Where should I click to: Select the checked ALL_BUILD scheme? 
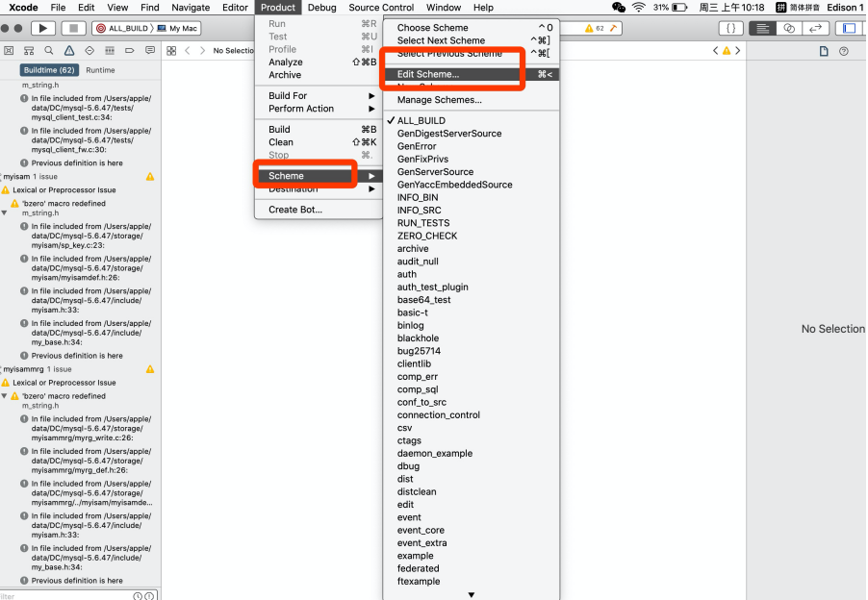coord(472,120)
